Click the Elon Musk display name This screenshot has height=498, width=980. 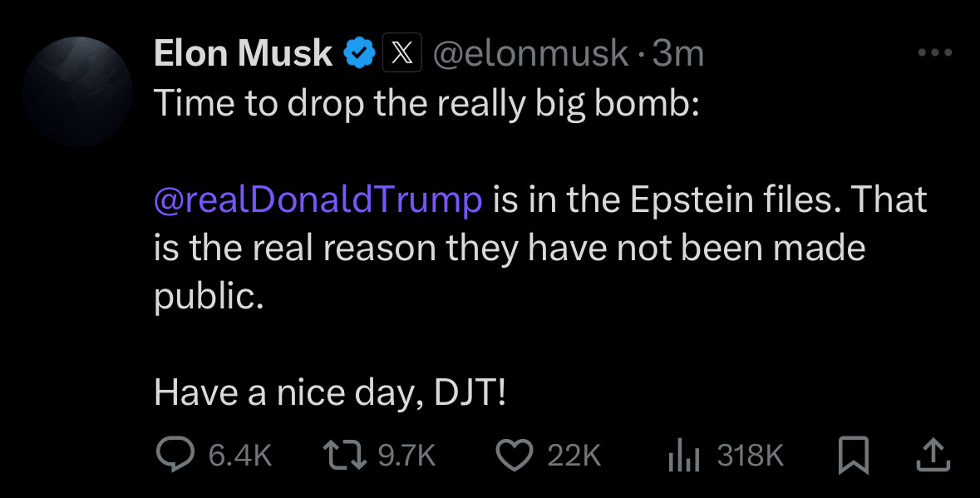(x=243, y=54)
